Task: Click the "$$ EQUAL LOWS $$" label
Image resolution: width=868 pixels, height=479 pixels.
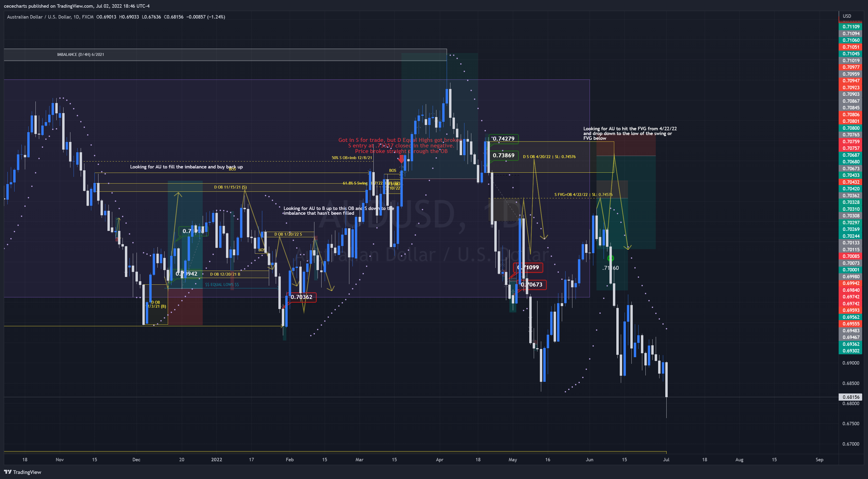Action: [222, 284]
